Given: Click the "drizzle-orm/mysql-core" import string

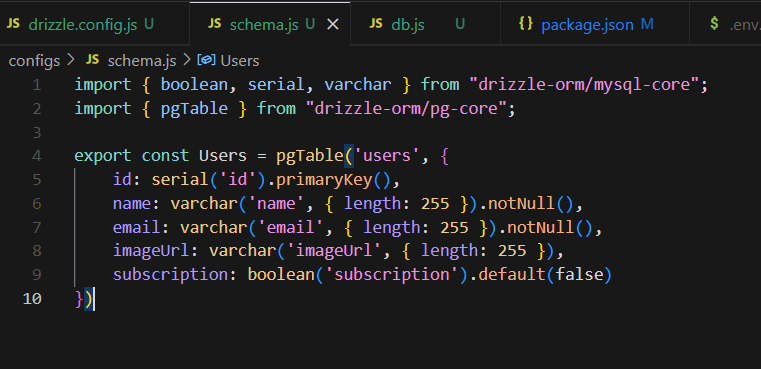Looking at the screenshot, I should click(x=584, y=85).
